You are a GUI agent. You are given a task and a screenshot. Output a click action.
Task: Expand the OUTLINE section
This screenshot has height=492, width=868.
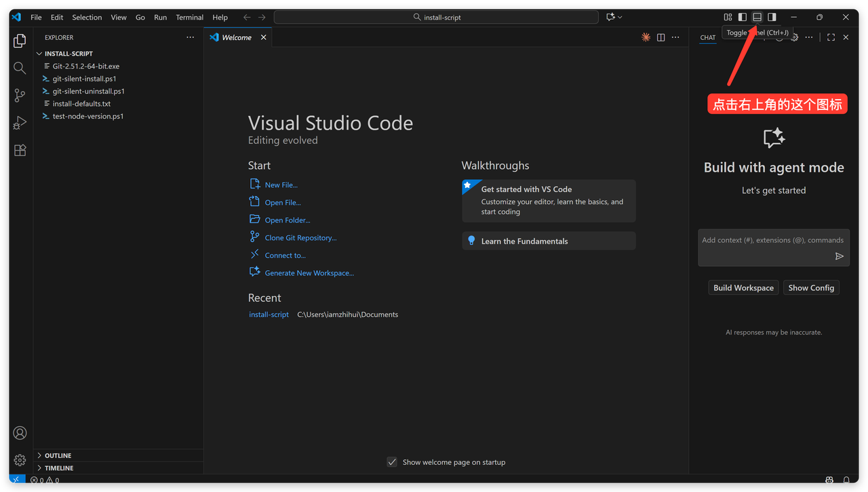coord(58,455)
